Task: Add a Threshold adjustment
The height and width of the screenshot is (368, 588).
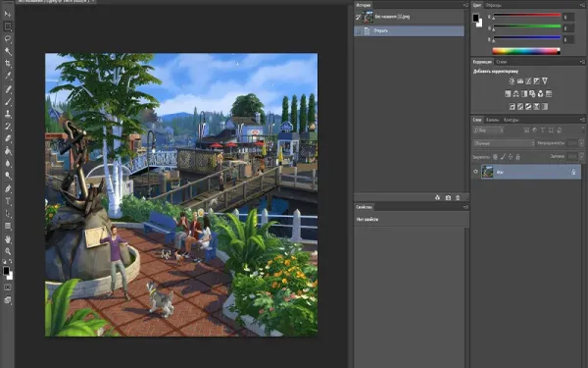Action: (528, 107)
